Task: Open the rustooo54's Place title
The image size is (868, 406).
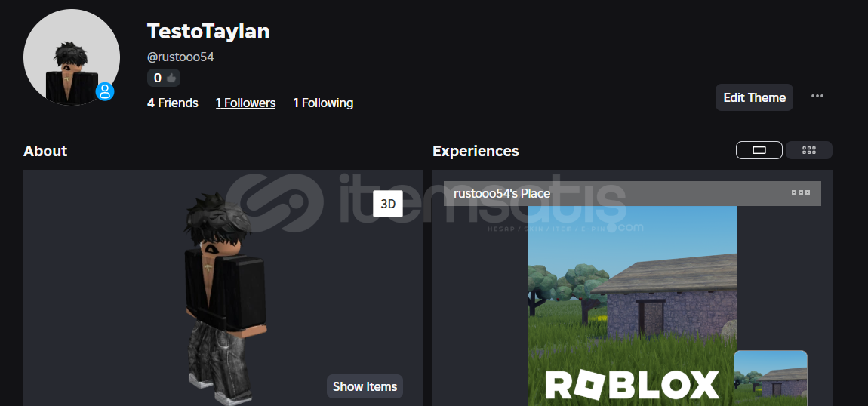Action: point(502,194)
